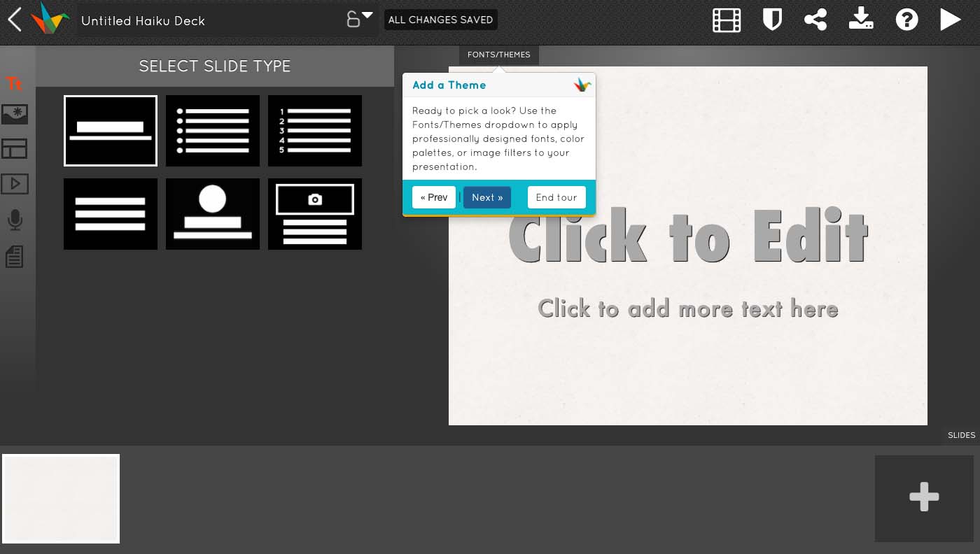Select the bulleted list slide type
Viewport: 980px width, 554px height.
point(213,131)
